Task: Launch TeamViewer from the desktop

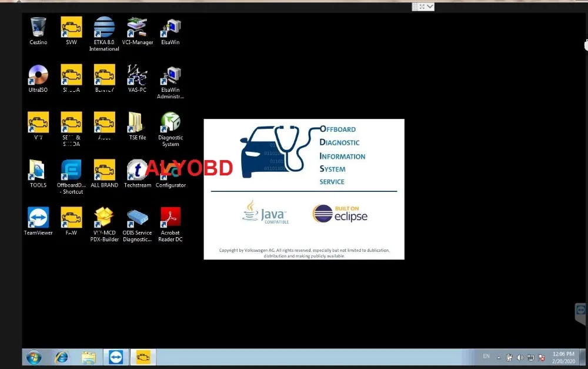Action: [x=38, y=221]
